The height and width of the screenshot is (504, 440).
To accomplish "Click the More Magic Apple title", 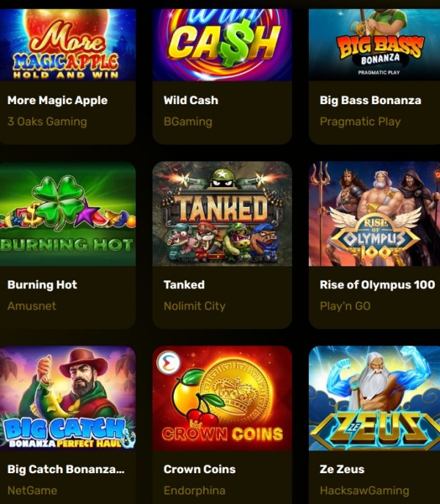I will pos(57,101).
